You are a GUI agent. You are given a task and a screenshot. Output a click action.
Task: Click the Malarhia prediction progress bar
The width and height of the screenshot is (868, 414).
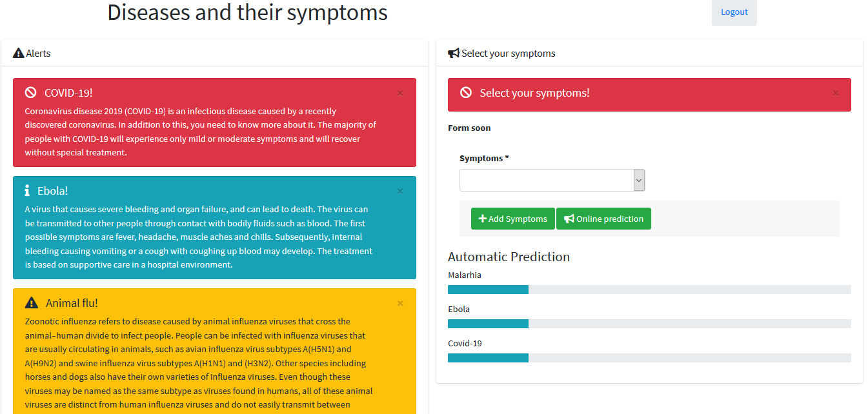pyautogui.click(x=649, y=290)
